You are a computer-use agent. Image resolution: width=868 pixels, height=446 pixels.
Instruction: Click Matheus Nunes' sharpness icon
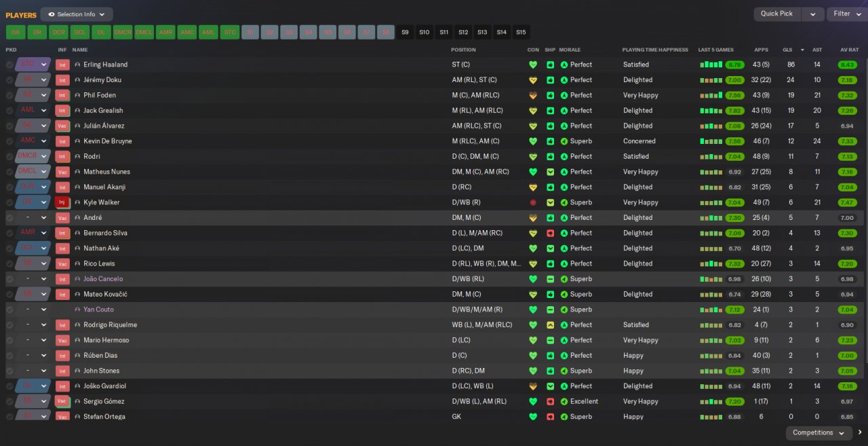[x=551, y=172]
